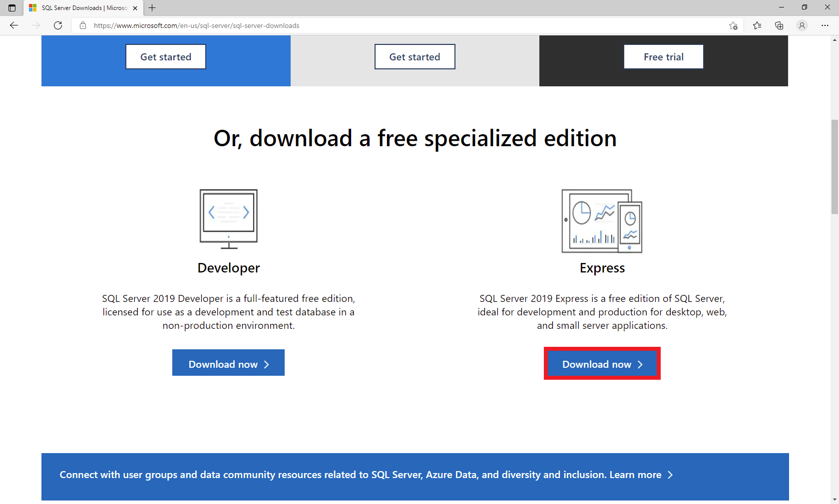Click the scrollbar up arrow
The width and height of the screenshot is (839, 504).
point(835,40)
